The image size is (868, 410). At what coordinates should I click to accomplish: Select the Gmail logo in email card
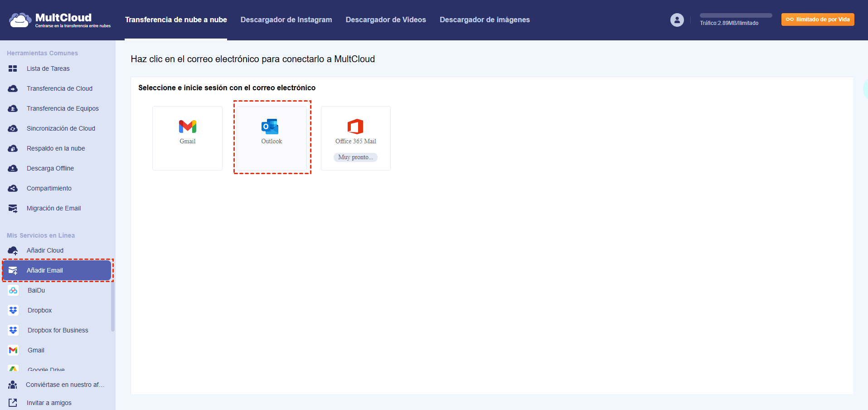tap(188, 127)
